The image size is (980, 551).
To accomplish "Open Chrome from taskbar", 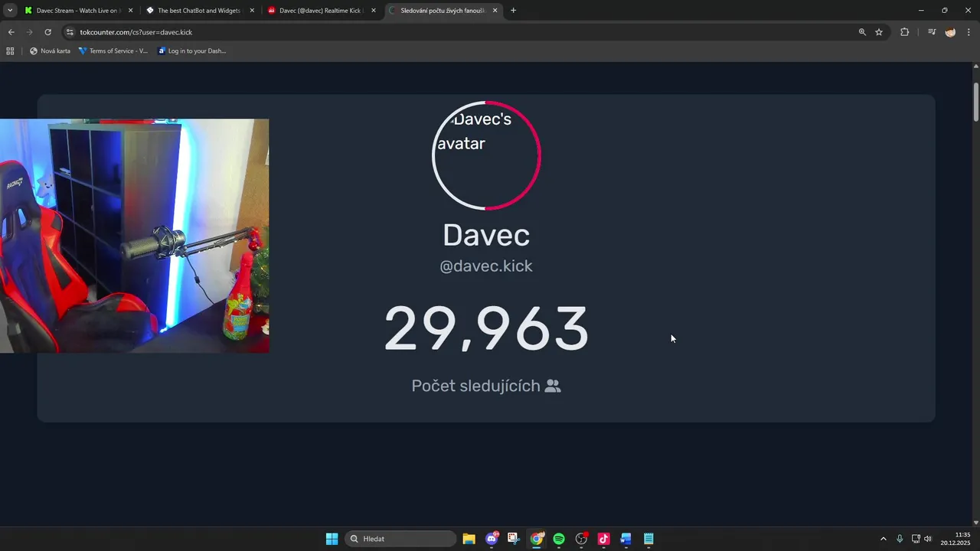I will tap(537, 539).
